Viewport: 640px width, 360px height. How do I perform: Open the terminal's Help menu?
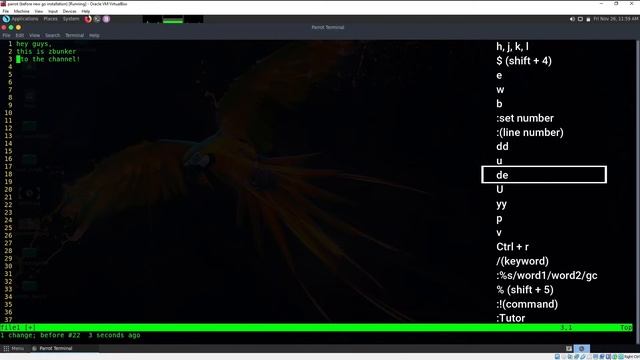click(x=94, y=36)
